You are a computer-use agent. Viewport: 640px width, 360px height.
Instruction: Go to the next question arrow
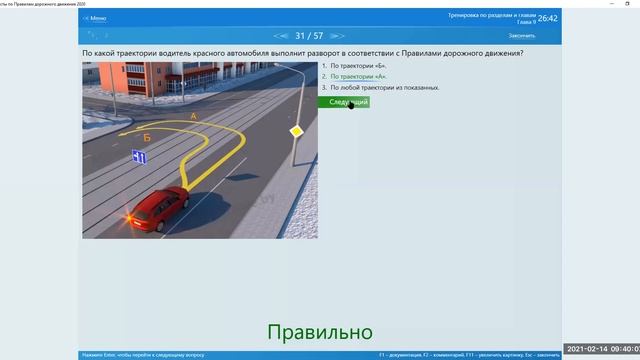click(x=337, y=36)
